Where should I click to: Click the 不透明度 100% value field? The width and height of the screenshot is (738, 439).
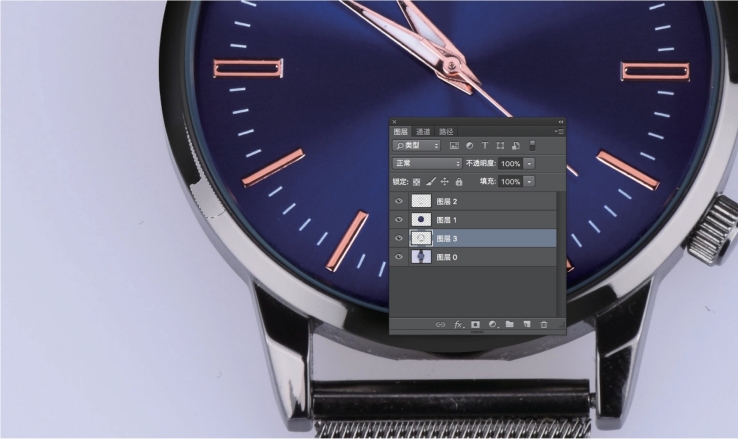pyautogui.click(x=511, y=164)
